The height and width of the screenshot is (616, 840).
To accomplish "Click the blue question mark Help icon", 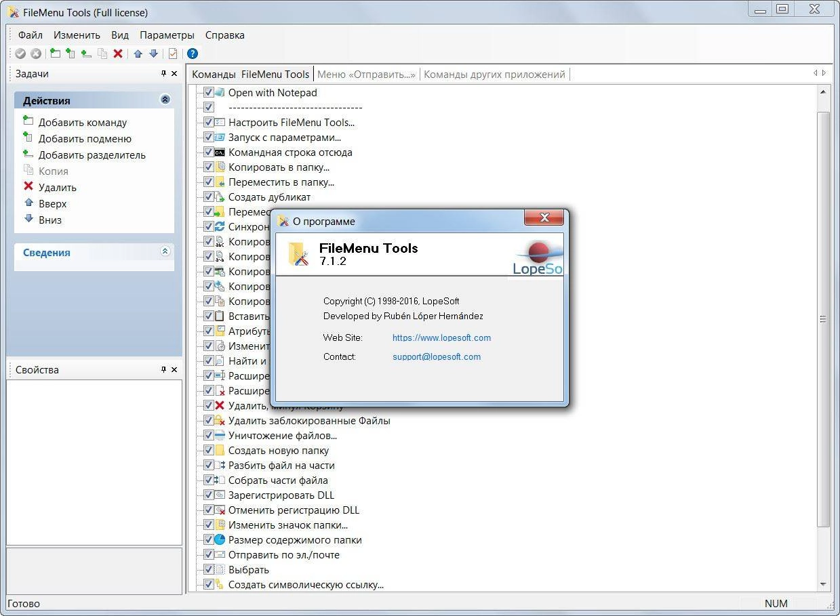I will [x=193, y=54].
